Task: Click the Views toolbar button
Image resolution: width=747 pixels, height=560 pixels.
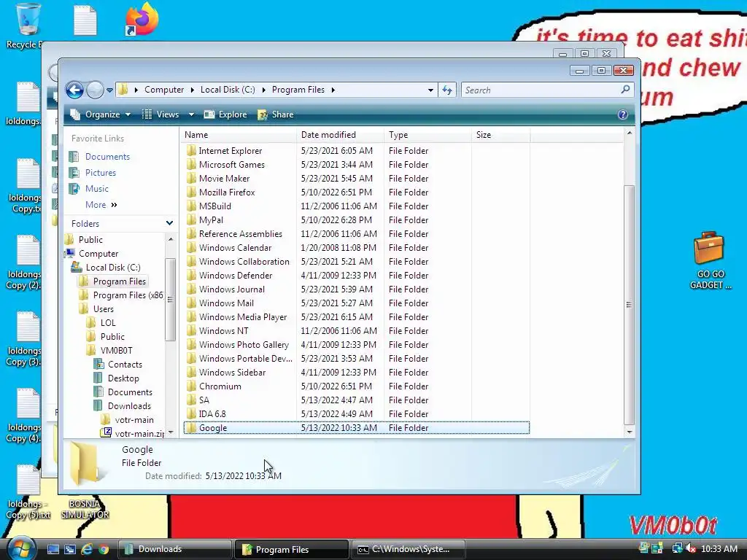Action: click(161, 114)
